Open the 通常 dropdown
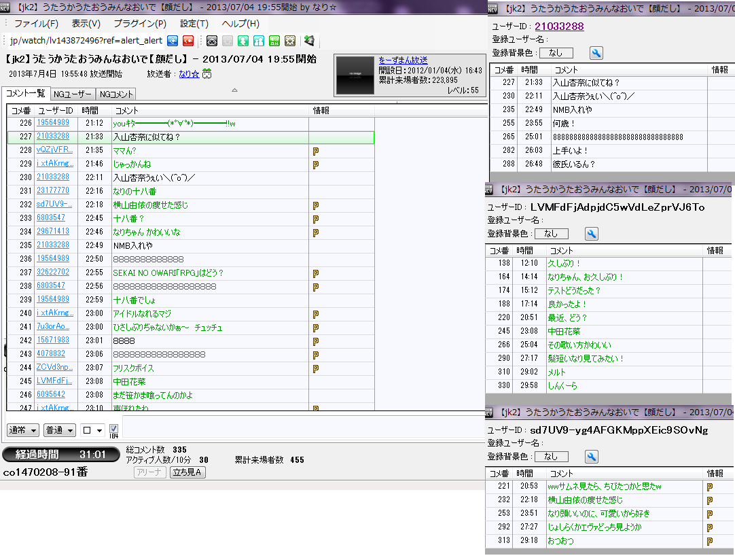 pyautogui.click(x=22, y=430)
